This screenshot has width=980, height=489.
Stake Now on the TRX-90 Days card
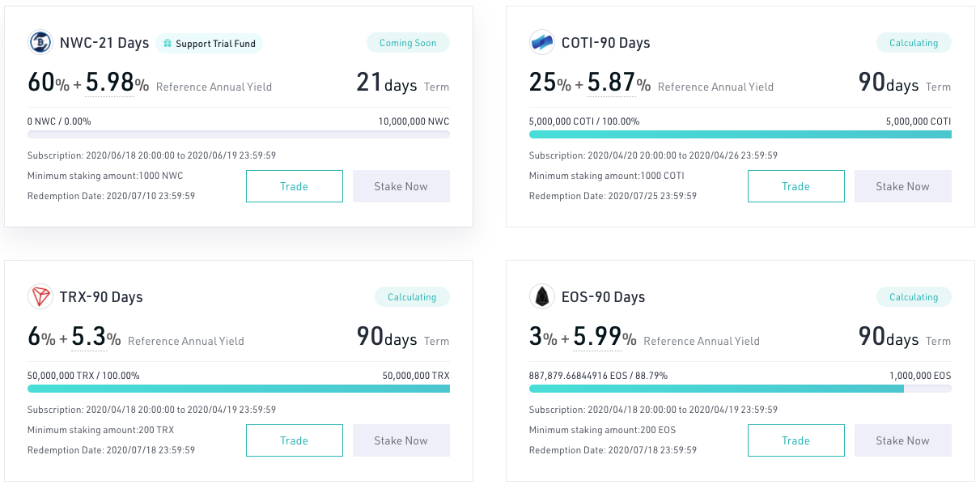[401, 440]
